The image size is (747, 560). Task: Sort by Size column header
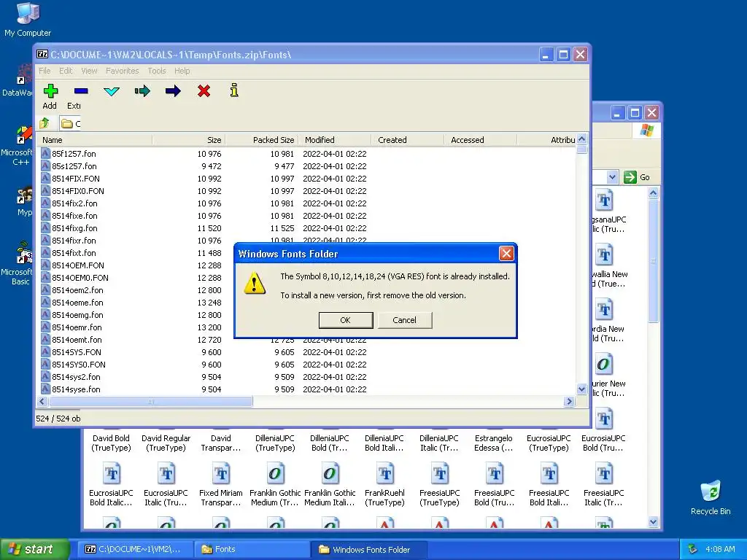[189, 139]
